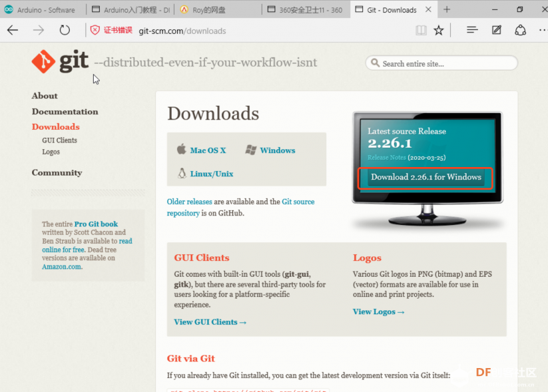Viewport: 548px width, 392px height.
Task: Close the Git - Downloads tab
Action: (x=428, y=10)
